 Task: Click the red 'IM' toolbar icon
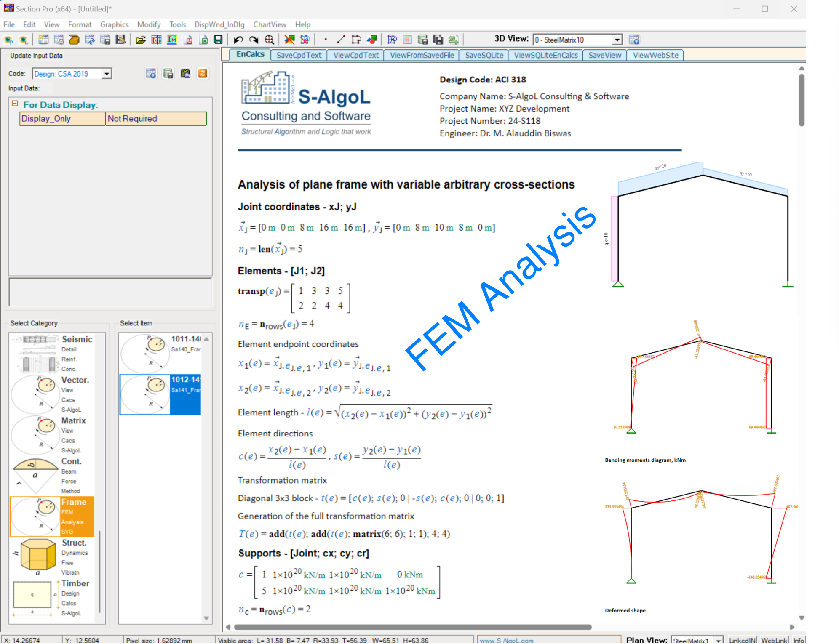pos(172,40)
